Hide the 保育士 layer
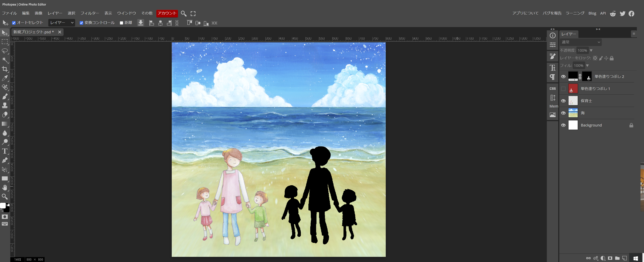The height and width of the screenshot is (262, 644). [x=563, y=101]
